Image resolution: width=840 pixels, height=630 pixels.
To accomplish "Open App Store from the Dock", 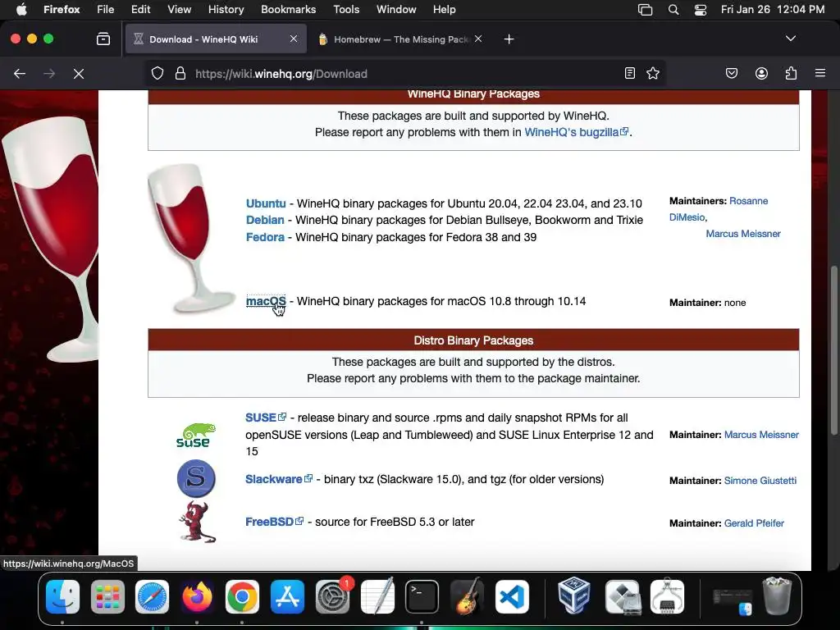I will pos(288,597).
